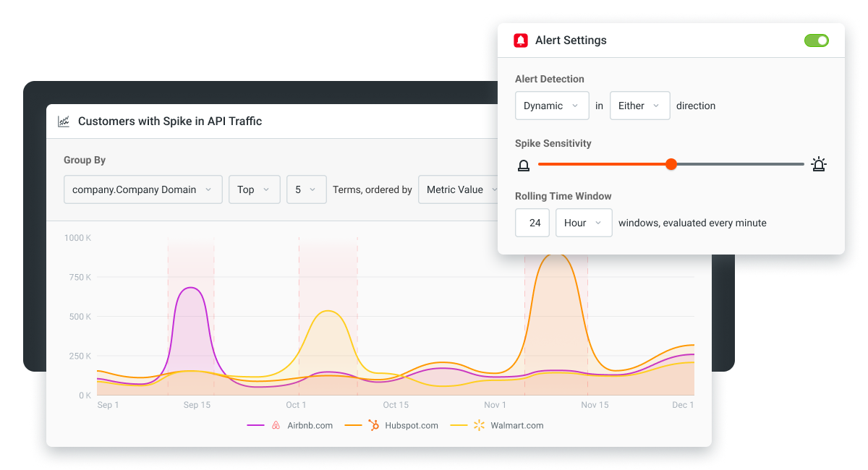Toggle Hubspot.com series in chart legend
This screenshot has width=868, height=470.
pyautogui.click(x=391, y=425)
